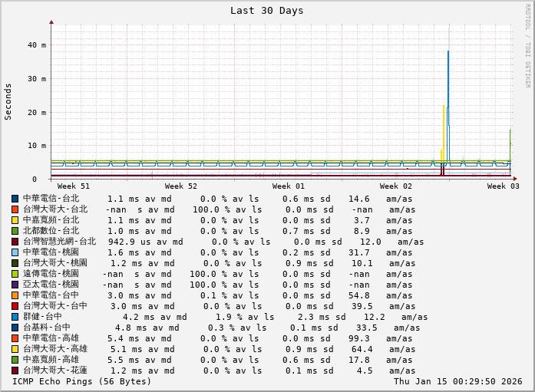
Task: Click the Week 51 axis label
Action: click(x=74, y=186)
